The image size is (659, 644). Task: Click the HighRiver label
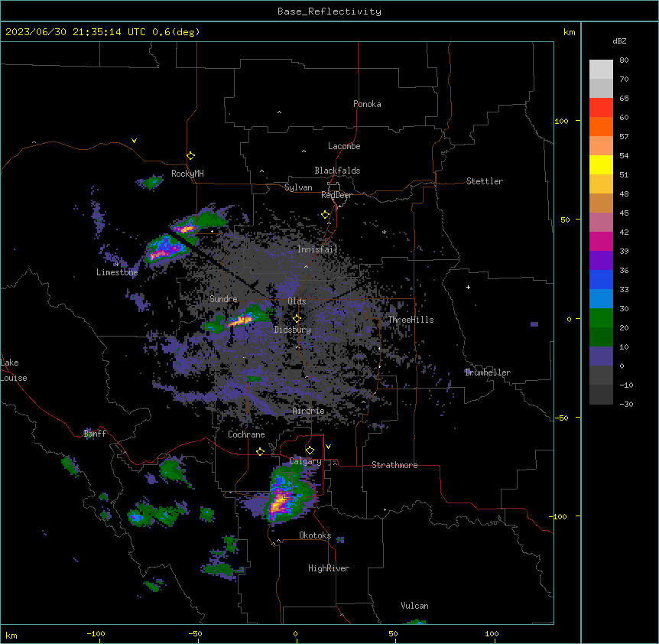click(x=329, y=568)
